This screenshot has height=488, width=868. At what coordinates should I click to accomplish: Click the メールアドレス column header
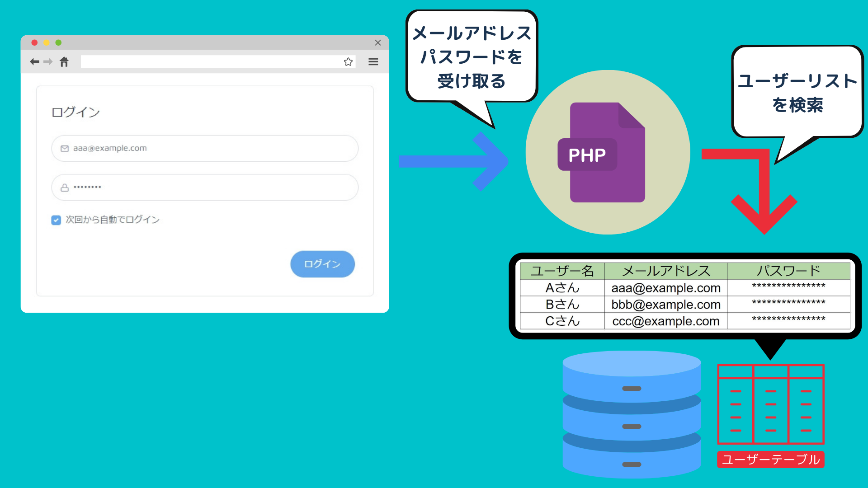point(666,271)
